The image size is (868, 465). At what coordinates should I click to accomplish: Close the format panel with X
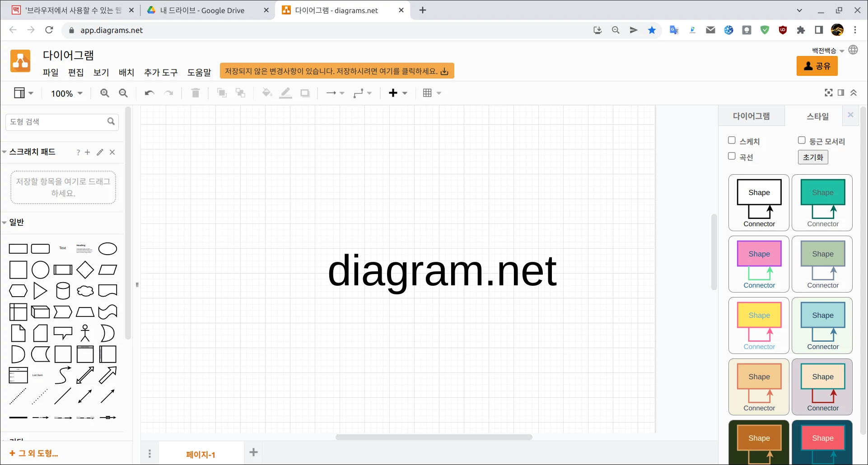(x=850, y=115)
